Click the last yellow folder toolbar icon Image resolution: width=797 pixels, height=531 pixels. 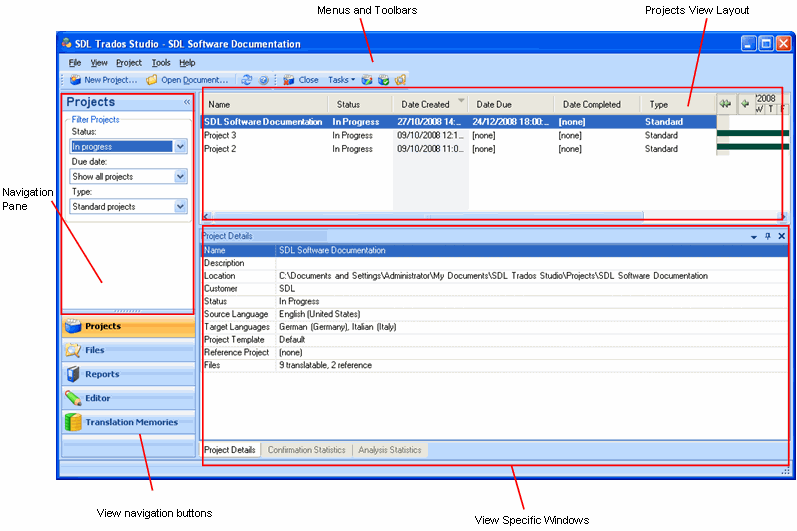[401, 80]
